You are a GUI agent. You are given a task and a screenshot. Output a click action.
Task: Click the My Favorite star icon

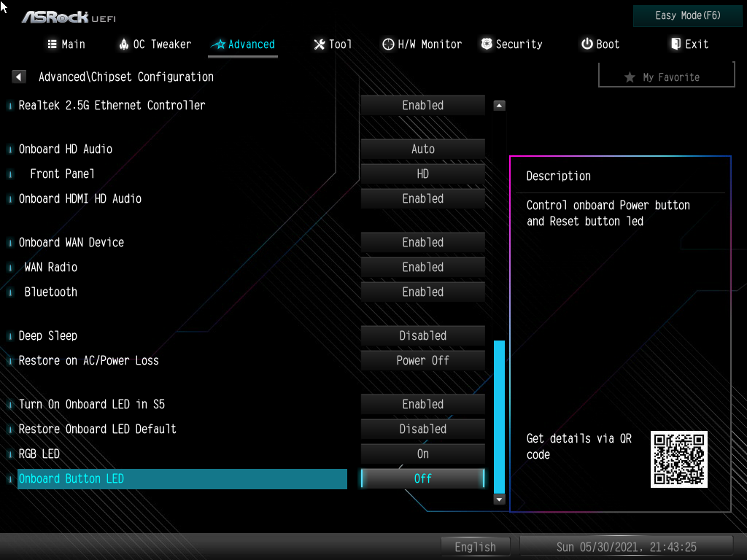click(630, 77)
